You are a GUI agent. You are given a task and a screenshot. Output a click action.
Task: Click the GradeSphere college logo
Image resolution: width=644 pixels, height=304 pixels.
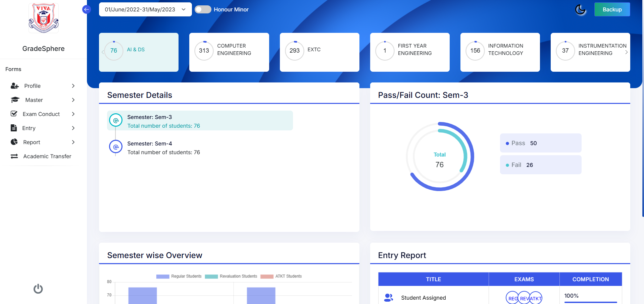coord(44,18)
